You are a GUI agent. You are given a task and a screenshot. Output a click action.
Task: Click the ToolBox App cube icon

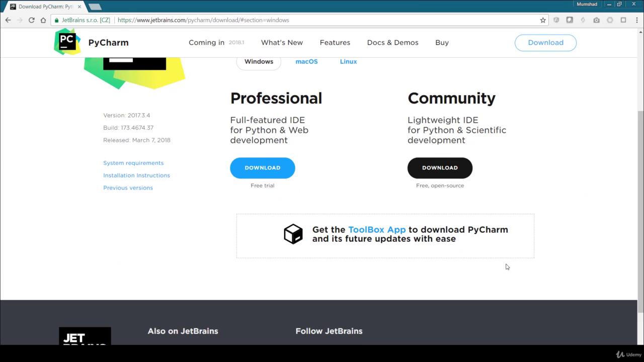(293, 234)
